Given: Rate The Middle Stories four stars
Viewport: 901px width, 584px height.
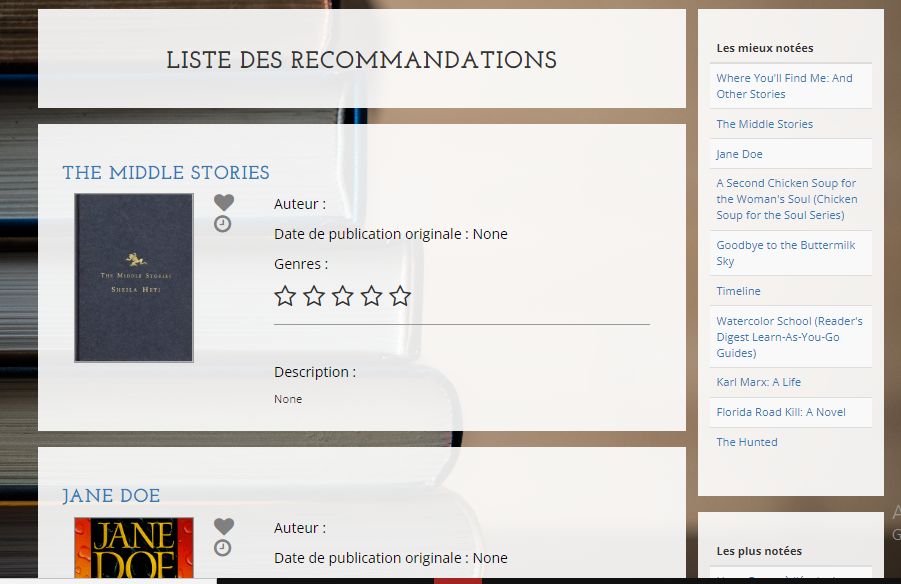Looking at the screenshot, I should click(371, 296).
